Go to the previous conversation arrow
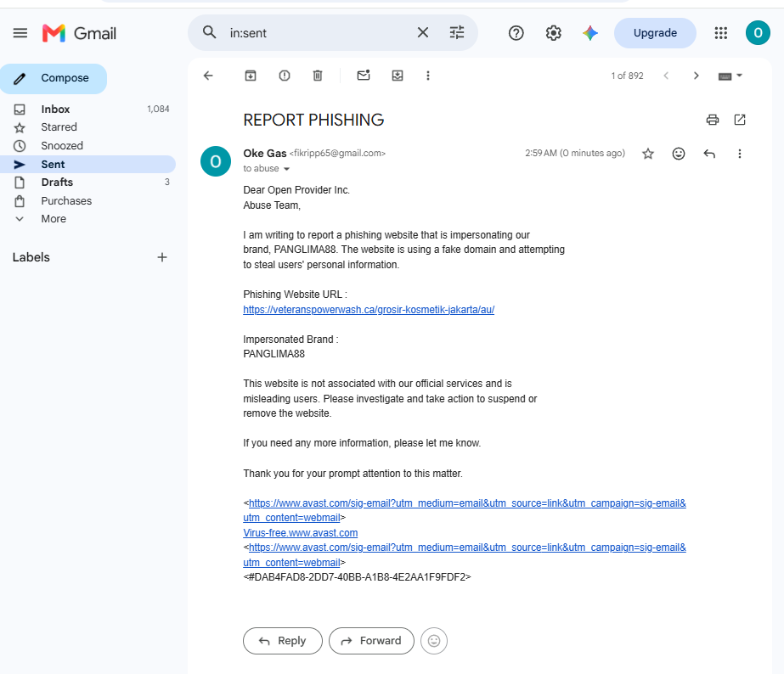The image size is (784, 674). point(666,76)
